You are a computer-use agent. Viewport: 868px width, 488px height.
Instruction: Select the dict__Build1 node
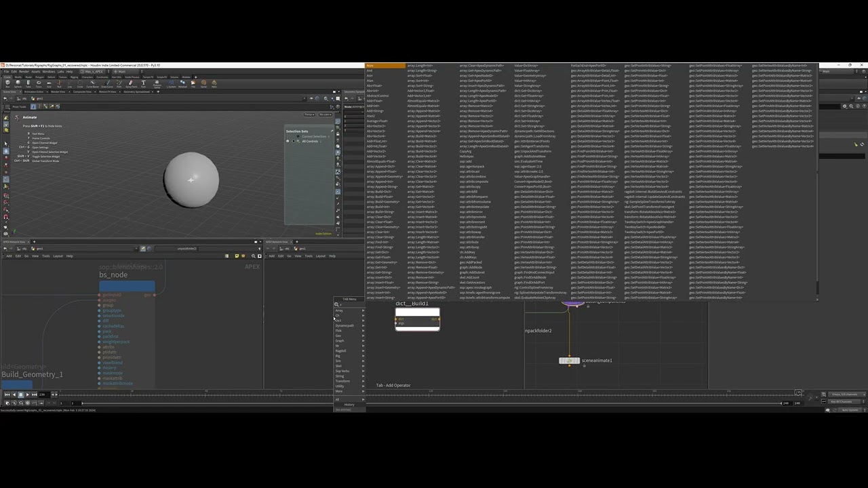417,319
